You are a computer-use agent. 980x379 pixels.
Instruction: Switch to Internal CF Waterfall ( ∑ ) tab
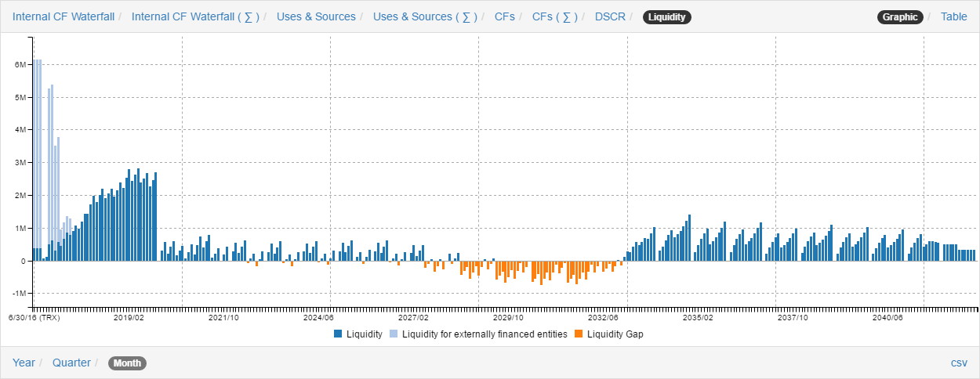195,16
